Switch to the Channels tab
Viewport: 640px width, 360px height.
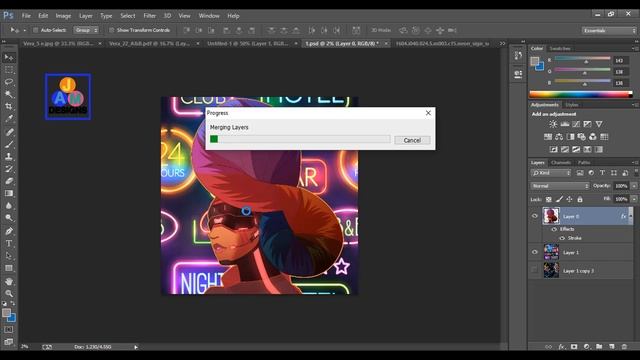(x=561, y=162)
